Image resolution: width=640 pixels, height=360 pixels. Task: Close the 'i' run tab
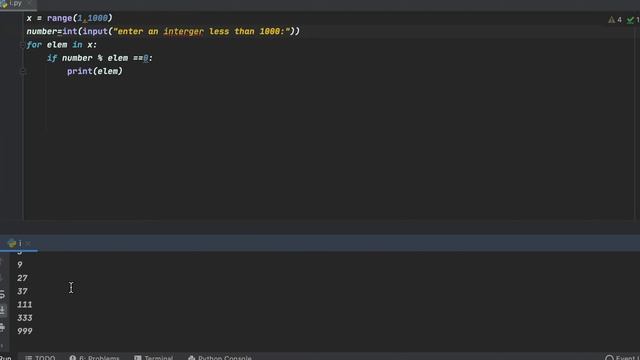pos(28,243)
